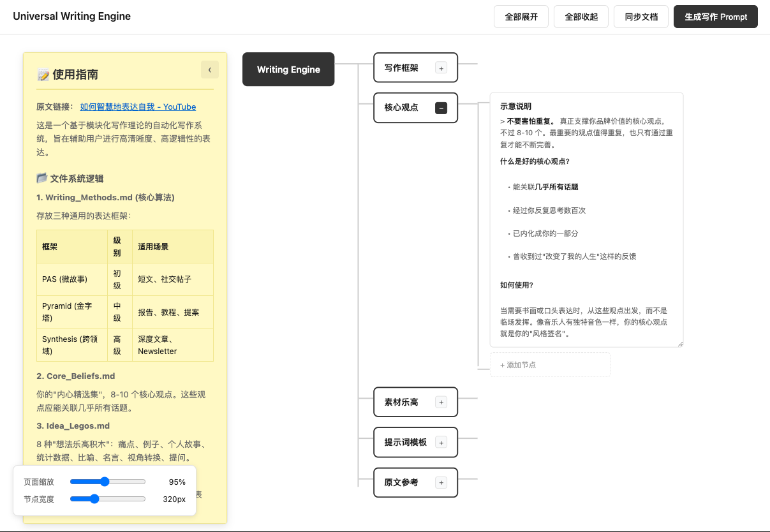
Task: Collapse the 核心观点 node
Action: click(x=441, y=108)
